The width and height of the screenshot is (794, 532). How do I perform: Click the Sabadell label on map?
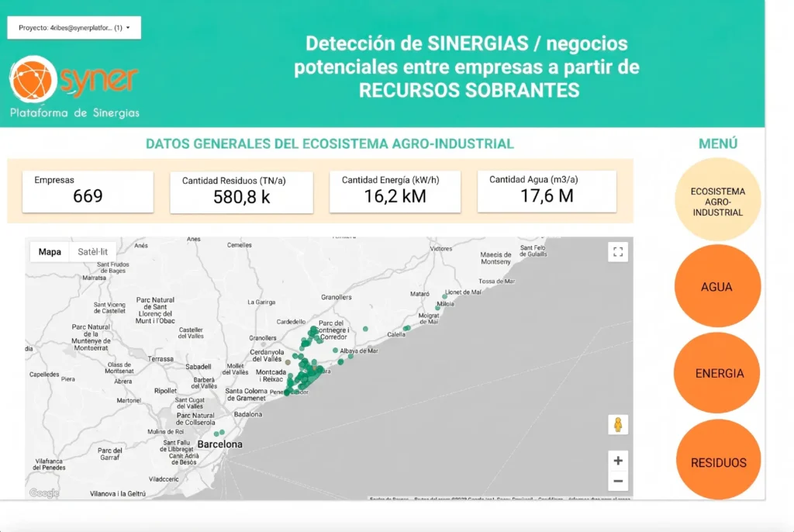click(x=198, y=366)
